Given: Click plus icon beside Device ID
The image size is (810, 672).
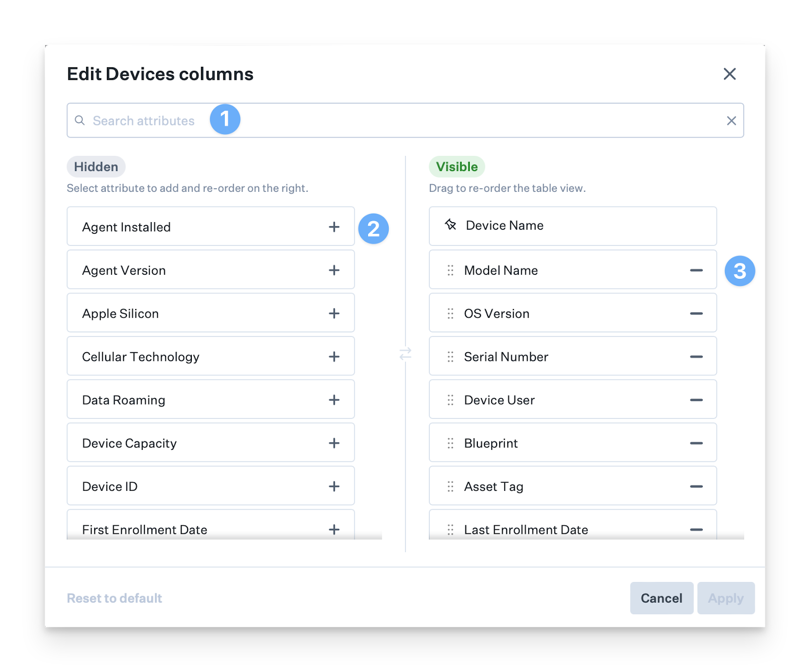Looking at the screenshot, I should (334, 486).
